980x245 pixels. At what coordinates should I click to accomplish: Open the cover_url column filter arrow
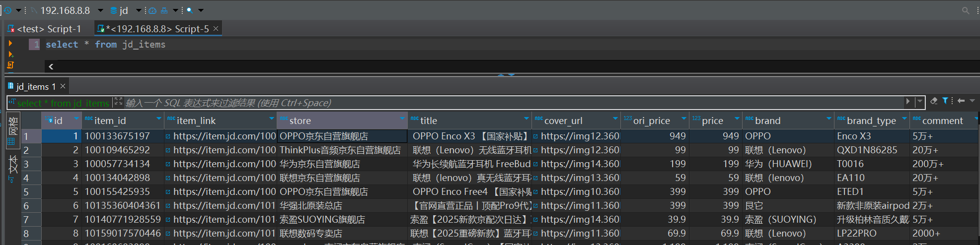(615, 119)
